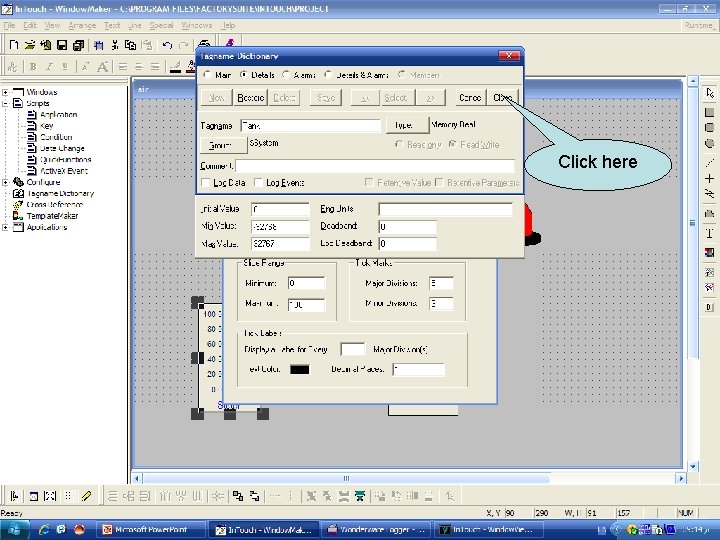720x540 pixels.
Task: Click the center-justify text icon
Action: point(139,67)
